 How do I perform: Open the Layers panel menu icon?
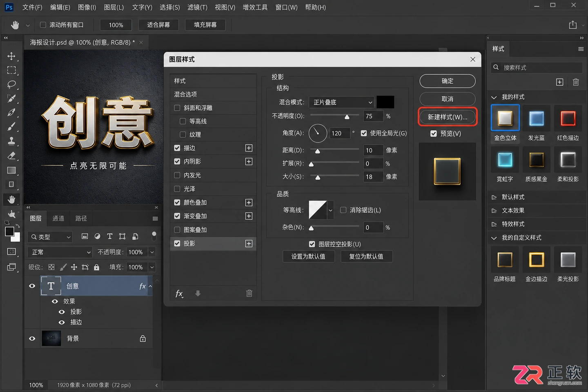pos(155,218)
